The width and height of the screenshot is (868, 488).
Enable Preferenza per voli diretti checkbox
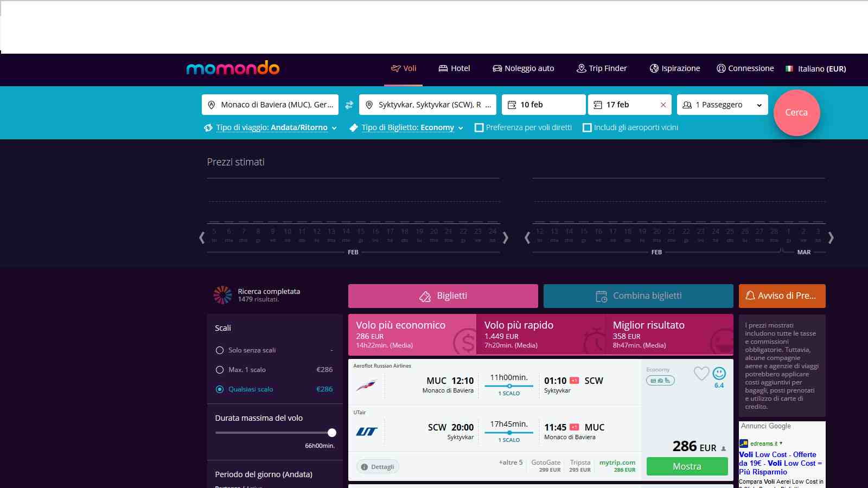click(x=479, y=127)
